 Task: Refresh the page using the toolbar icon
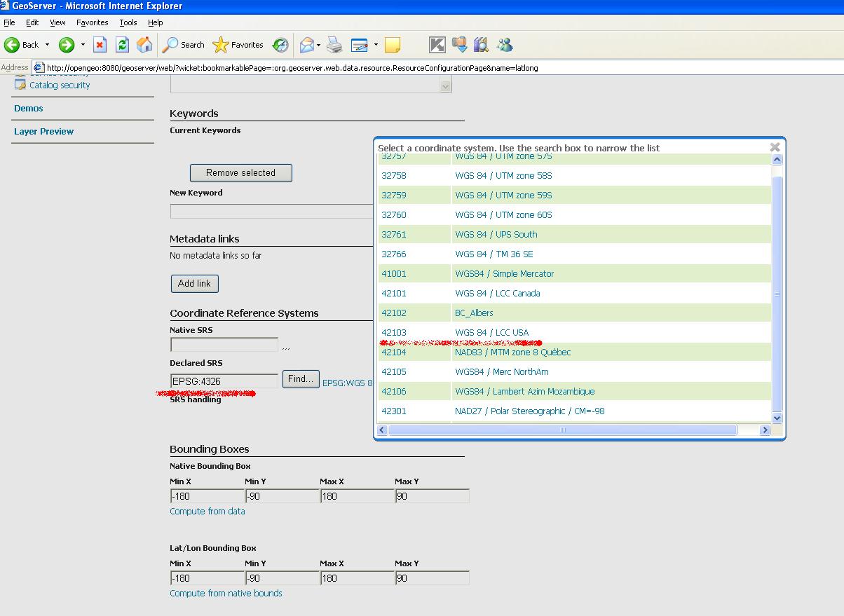[x=122, y=45]
